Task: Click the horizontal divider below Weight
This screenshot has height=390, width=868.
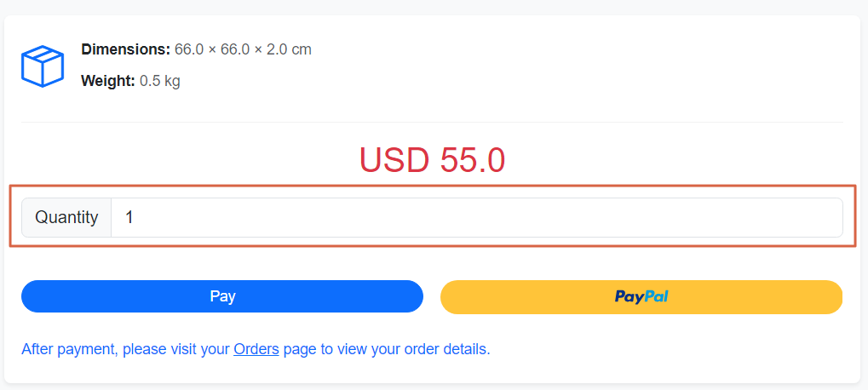Action: tap(432, 122)
